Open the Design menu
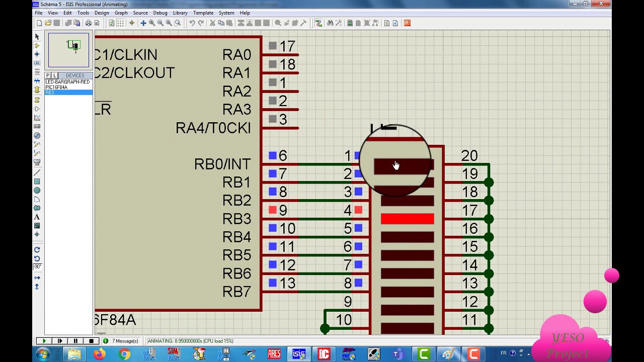The width and height of the screenshot is (644, 362). pos(102,13)
